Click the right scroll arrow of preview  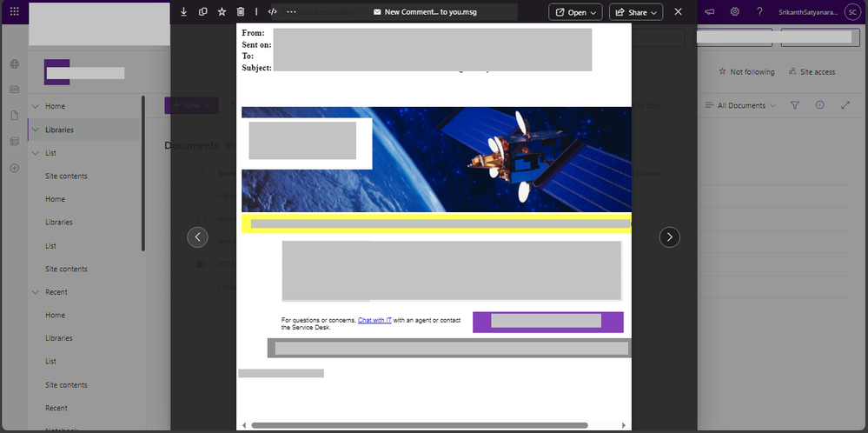pos(623,425)
